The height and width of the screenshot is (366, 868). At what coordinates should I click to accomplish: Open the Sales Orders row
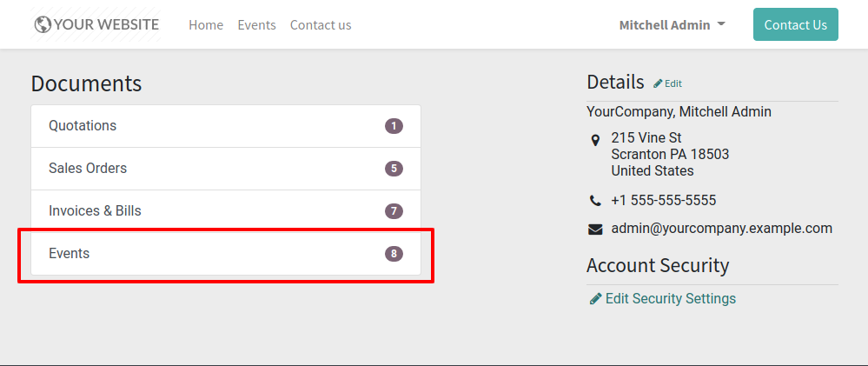coord(226,169)
